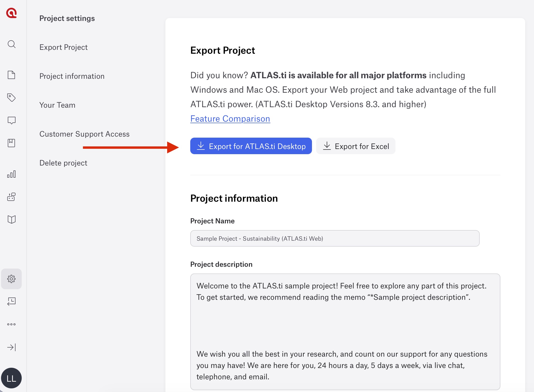Click Export for ATLAS.ti Desktop button
Viewport: 534px width, 392px height.
click(251, 146)
